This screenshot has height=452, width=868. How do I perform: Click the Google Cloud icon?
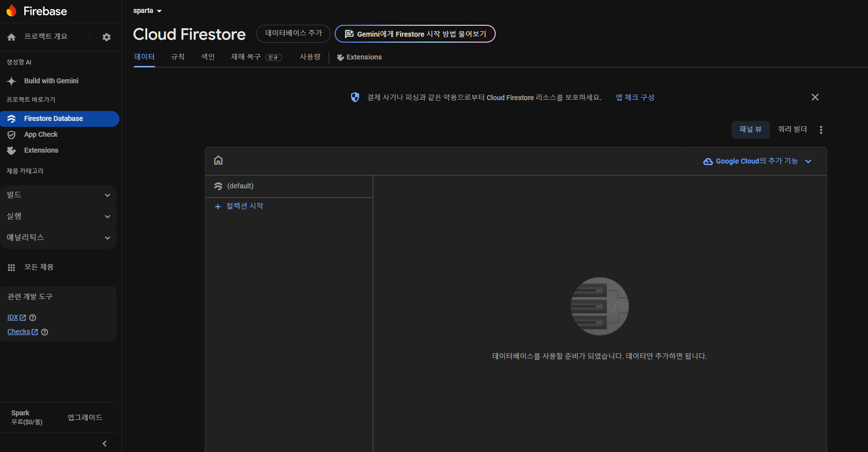pos(708,162)
